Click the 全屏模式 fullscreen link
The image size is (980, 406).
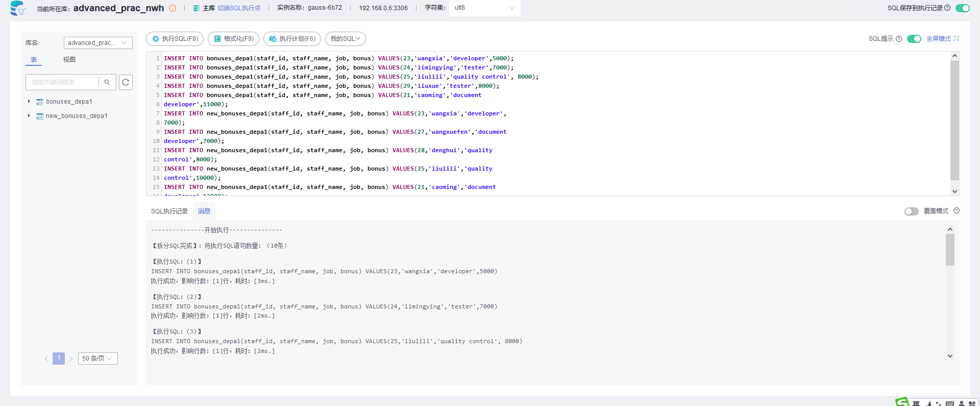[939, 39]
